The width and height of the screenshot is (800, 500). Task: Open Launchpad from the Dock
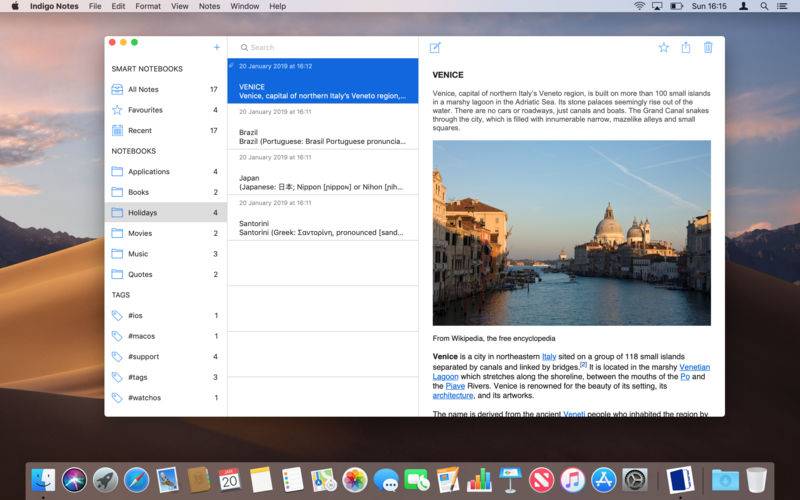[x=106, y=480]
